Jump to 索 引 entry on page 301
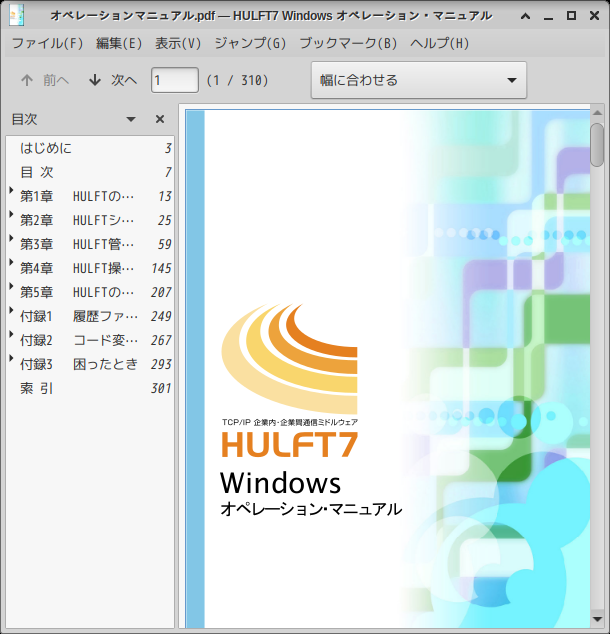The height and width of the screenshot is (634, 610). coord(90,388)
